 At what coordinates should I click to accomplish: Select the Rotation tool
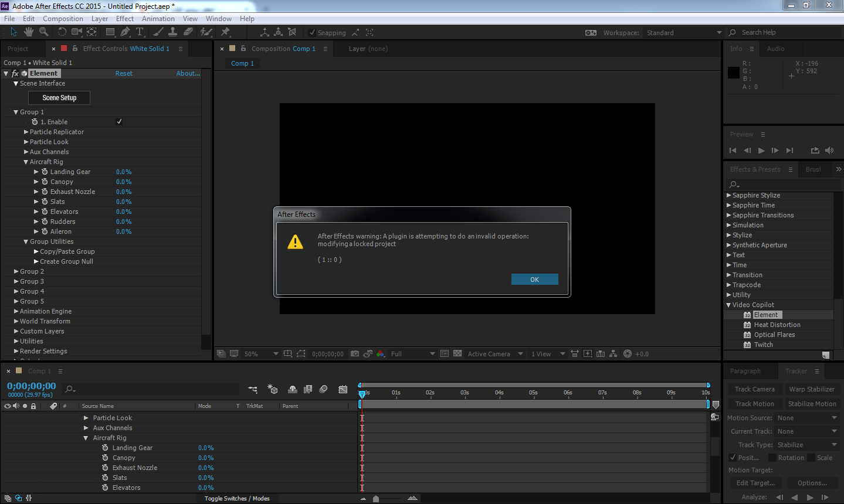tap(62, 32)
